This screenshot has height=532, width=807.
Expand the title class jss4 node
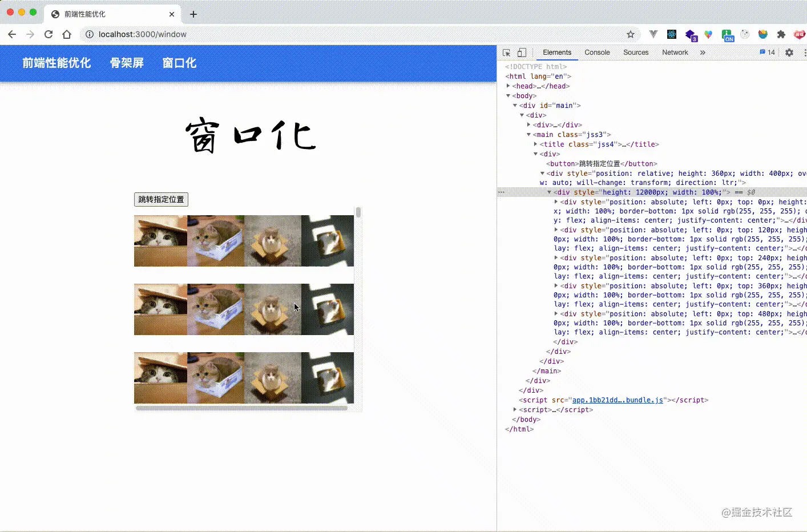(x=535, y=144)
